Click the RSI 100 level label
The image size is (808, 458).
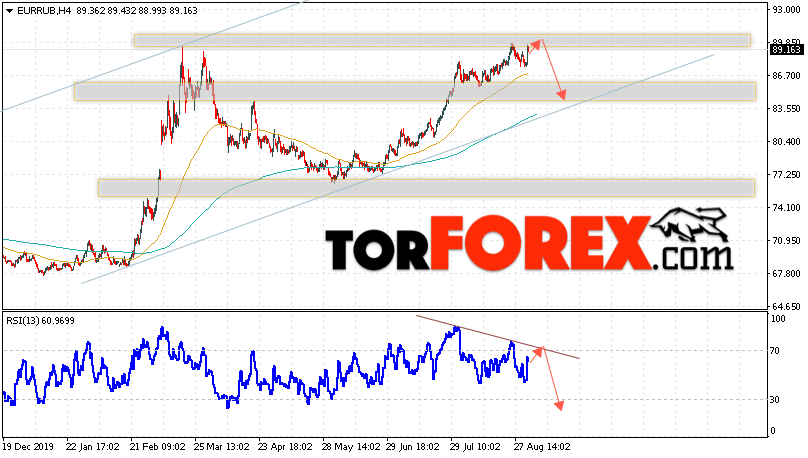pos(778,319)
